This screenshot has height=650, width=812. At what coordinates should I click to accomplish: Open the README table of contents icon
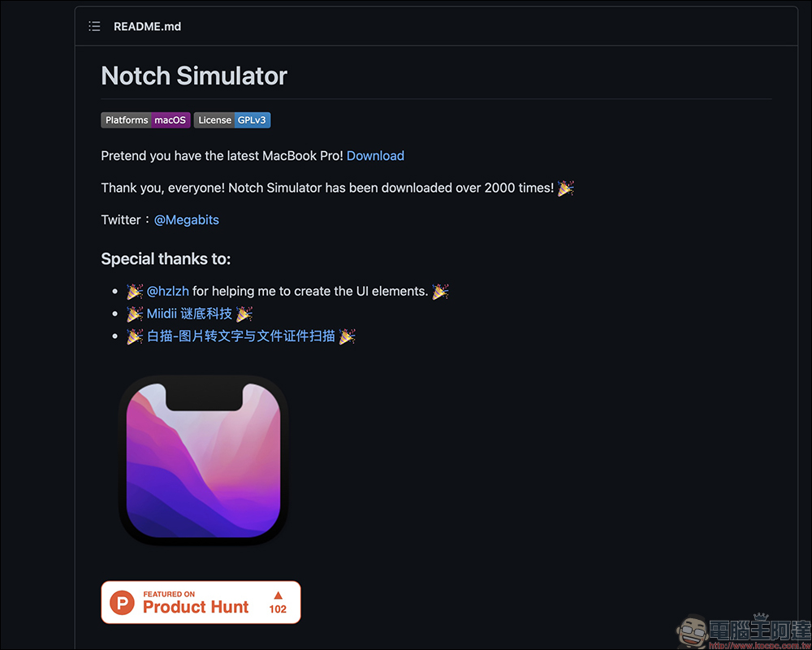(94, 27)
